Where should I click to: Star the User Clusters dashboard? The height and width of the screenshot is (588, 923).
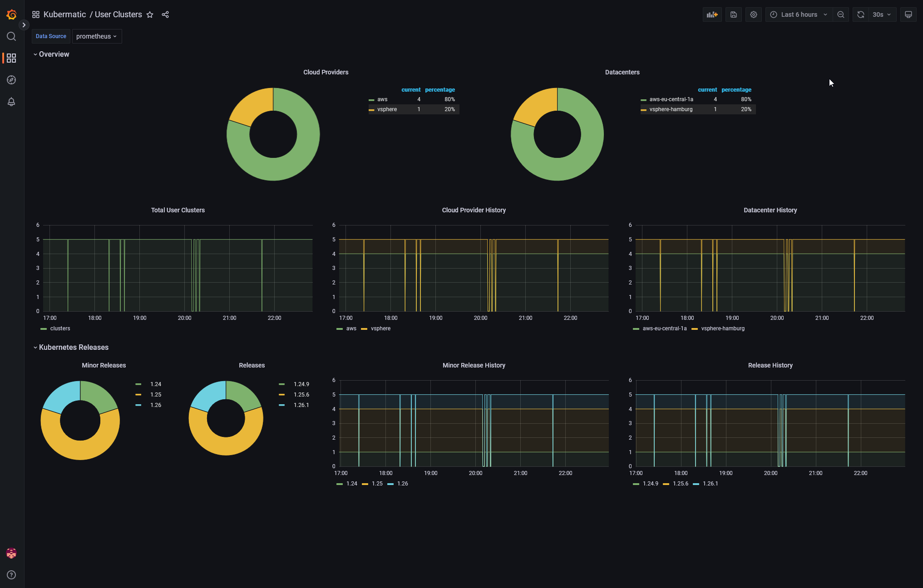150,15
